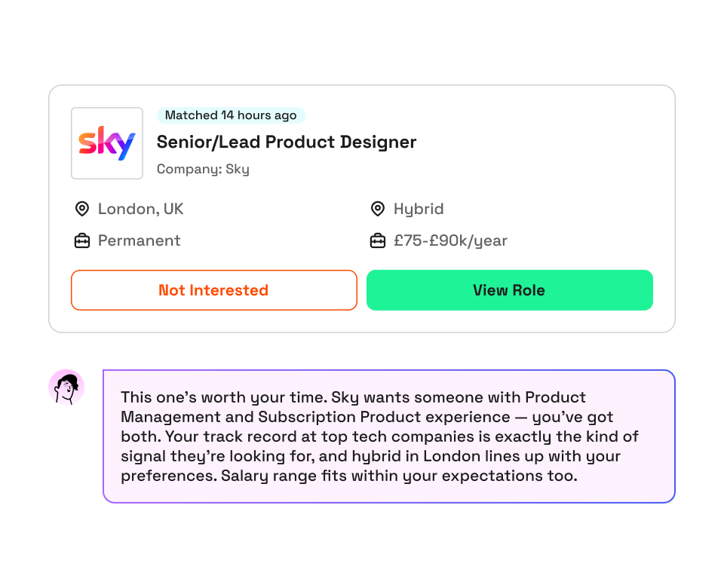Click the Sky company logo
This screenshot has height=588, width=724.
[107, 143]
